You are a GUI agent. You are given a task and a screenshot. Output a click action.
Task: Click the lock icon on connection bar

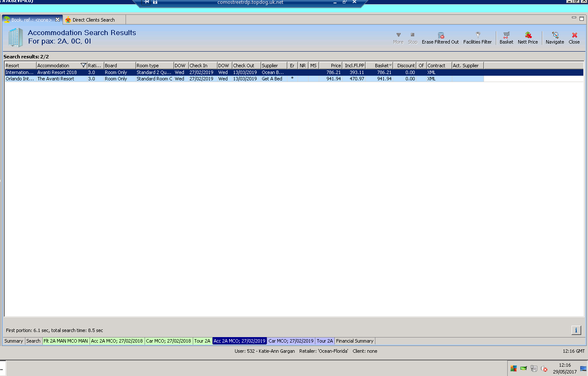coord(155,2)
